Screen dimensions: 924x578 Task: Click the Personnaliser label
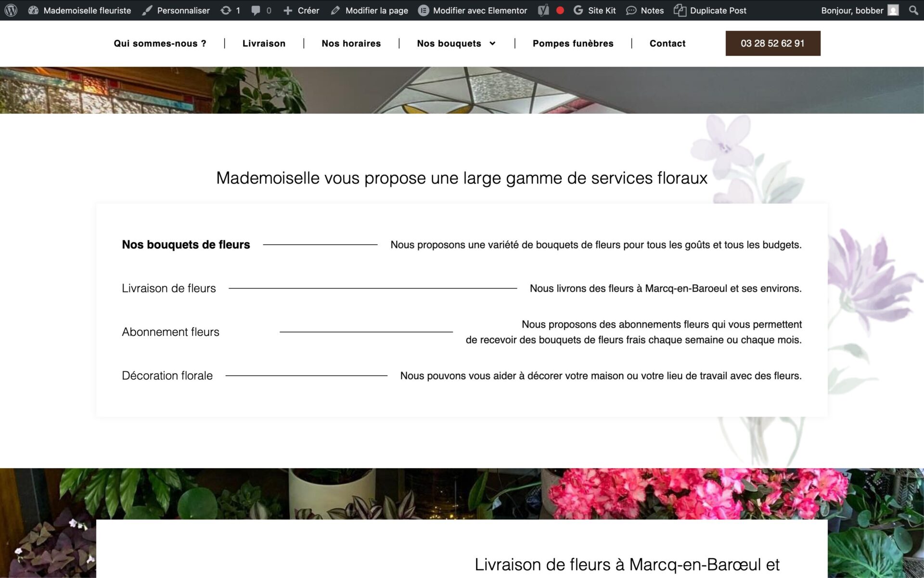(183, 10)
